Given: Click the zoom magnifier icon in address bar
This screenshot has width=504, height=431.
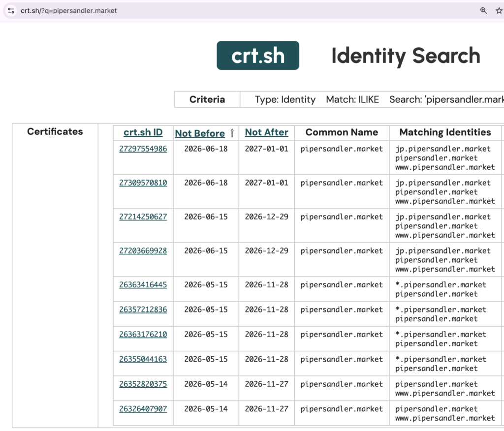Looking at the screenshot, I should (483, 11).
